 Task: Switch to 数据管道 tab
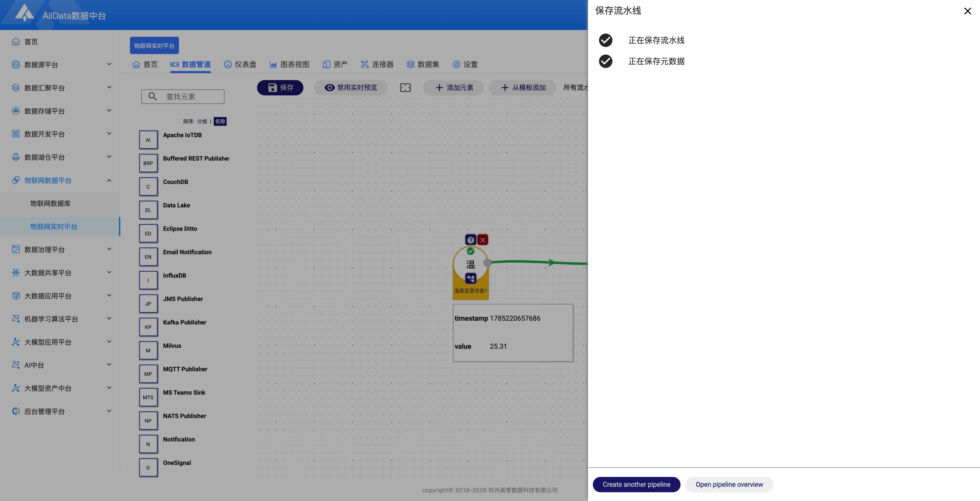[x=190, y=64]
